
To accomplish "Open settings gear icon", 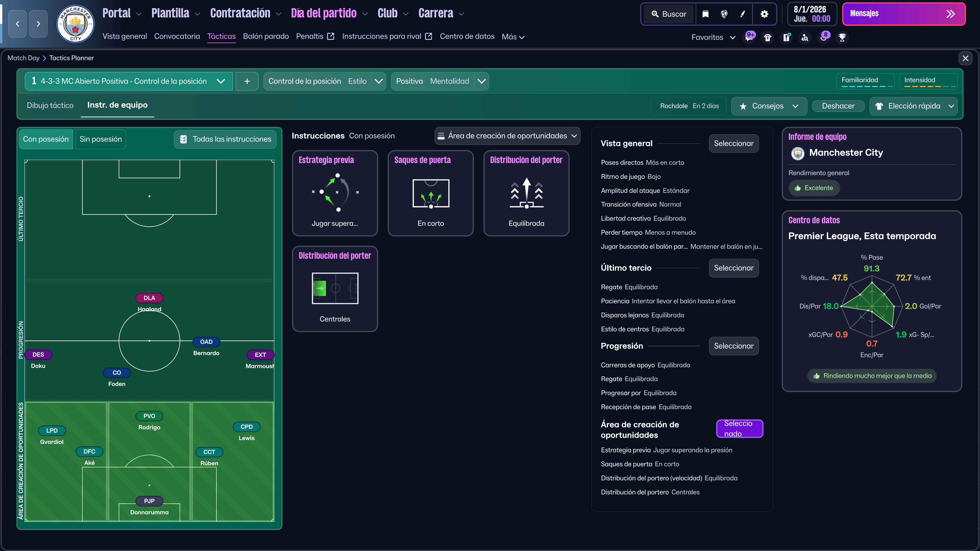I will coord(764,14).
